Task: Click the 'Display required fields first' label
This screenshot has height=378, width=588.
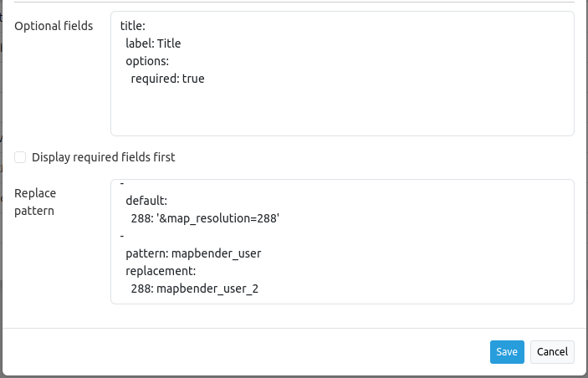Action: pyautogui.click(x=103, y=157)
